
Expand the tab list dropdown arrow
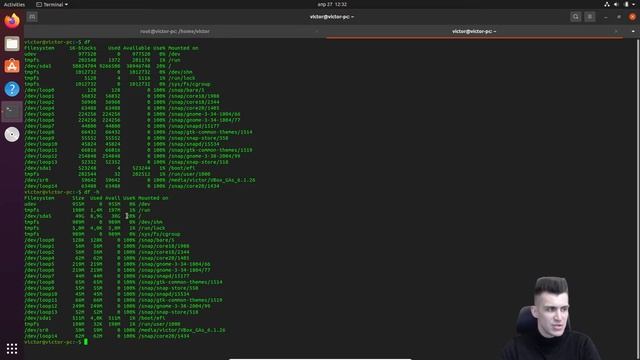(x=633, y=31)
